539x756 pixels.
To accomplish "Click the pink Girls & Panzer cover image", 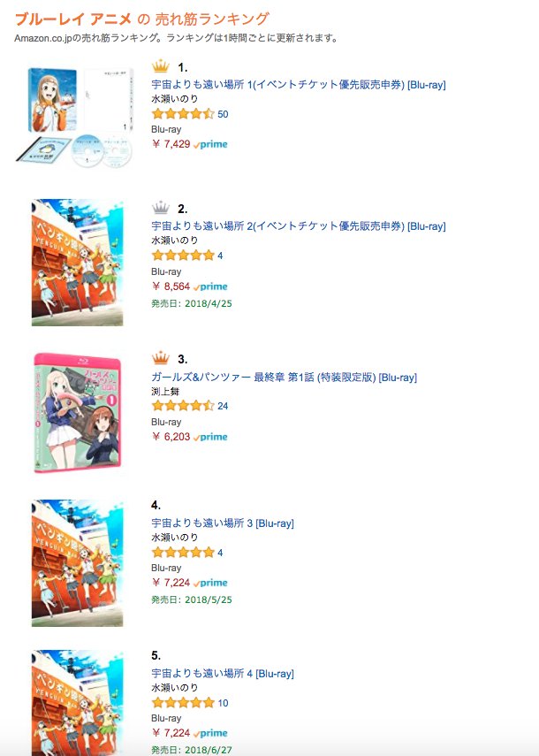I will pos(77,413).
